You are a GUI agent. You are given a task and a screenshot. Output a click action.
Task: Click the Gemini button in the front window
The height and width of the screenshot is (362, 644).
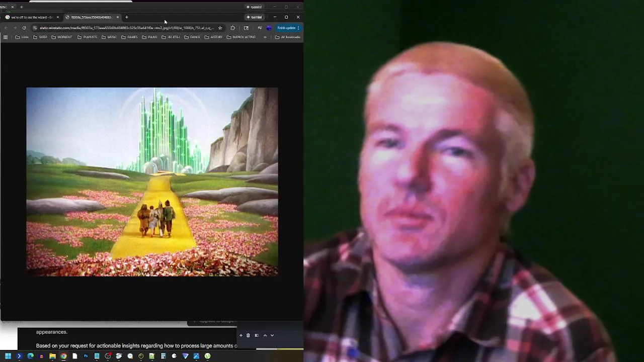(254, 17)
